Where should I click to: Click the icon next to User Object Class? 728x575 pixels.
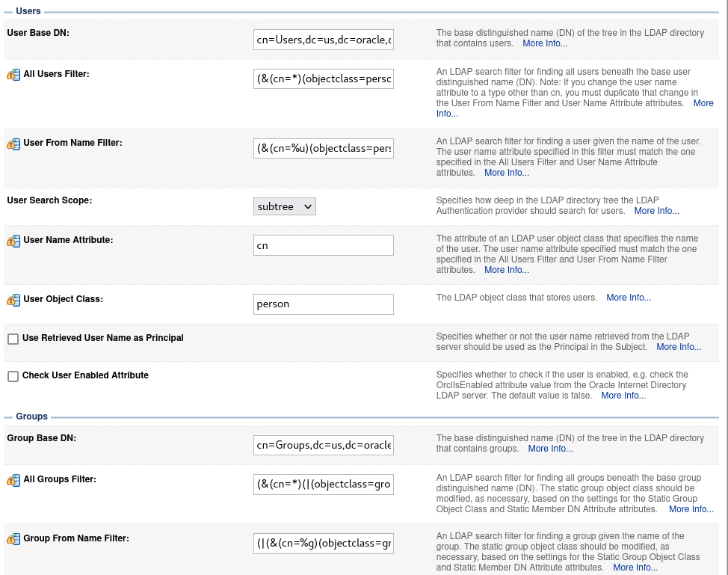click(x=13, y=300)
